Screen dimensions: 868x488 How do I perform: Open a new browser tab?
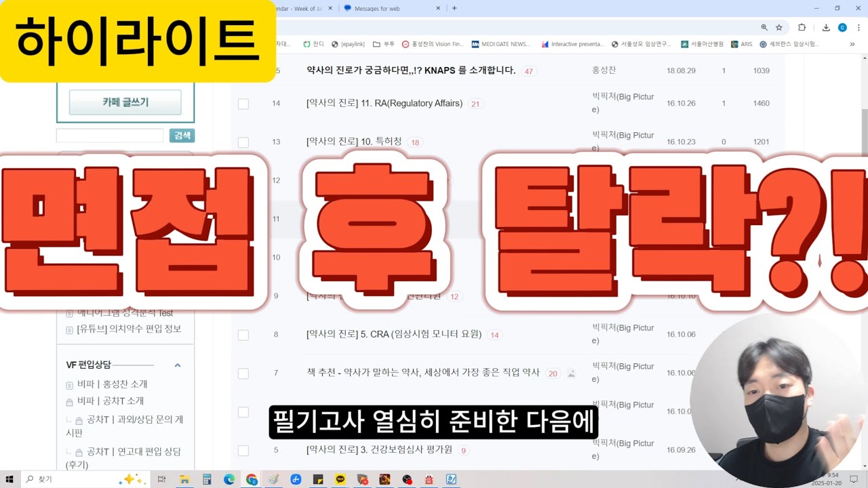454,8
